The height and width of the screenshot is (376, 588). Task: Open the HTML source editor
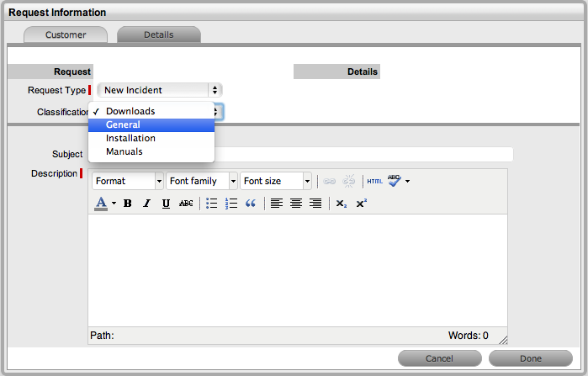[x=374, y=182]
